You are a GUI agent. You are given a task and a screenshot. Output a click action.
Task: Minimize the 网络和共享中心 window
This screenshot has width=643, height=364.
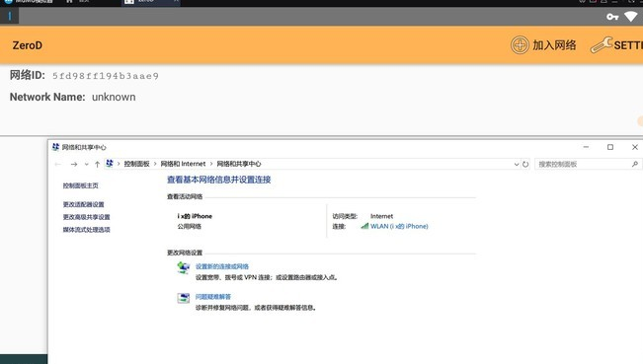586,147
